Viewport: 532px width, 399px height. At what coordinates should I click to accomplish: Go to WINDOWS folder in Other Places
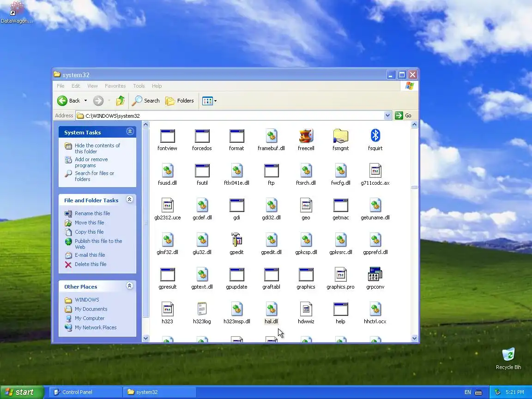(x=87, y=300)
